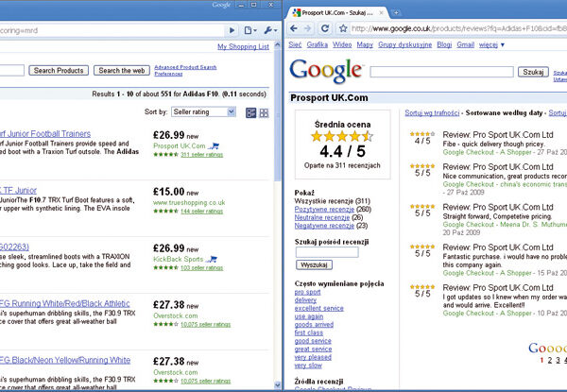The height and width of the screenshot is (392, 567).
Task: Click the forward arrow in right browser
Action: [312, 29]
